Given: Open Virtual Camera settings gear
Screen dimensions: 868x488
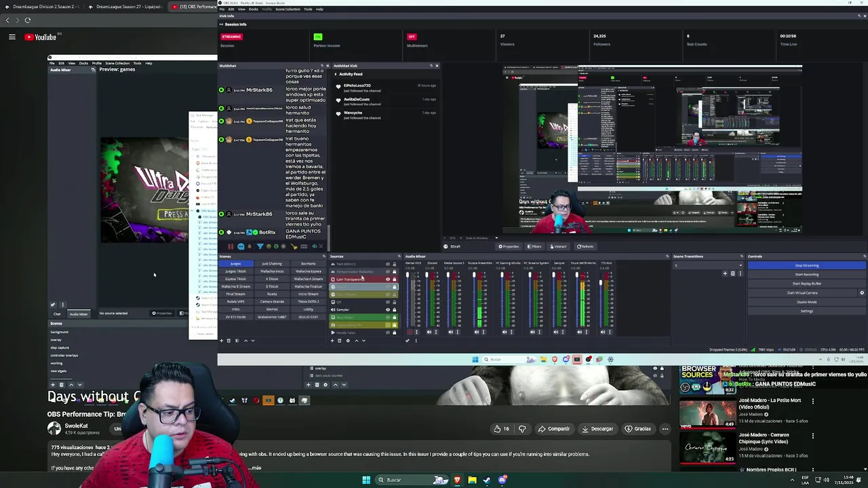Looking at the screenshot, I should (862, 293).
